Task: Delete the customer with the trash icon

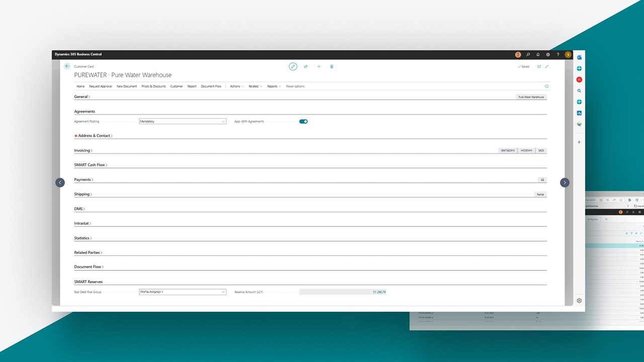Action: point(332,66)
